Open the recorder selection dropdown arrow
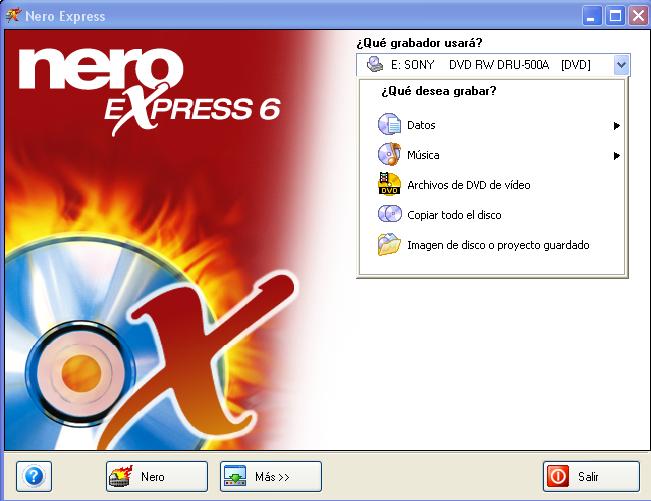Viewport: 651px width, 501px height. point(621,64)
